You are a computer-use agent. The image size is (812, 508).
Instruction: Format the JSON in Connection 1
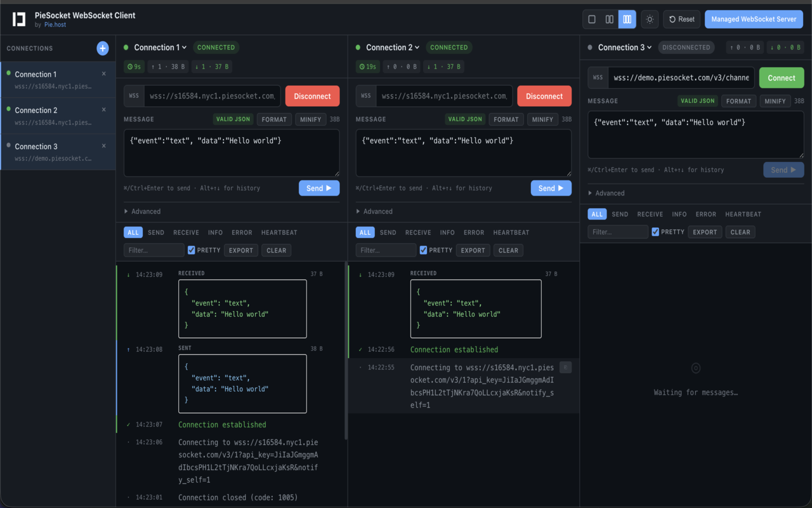(274, 119)
